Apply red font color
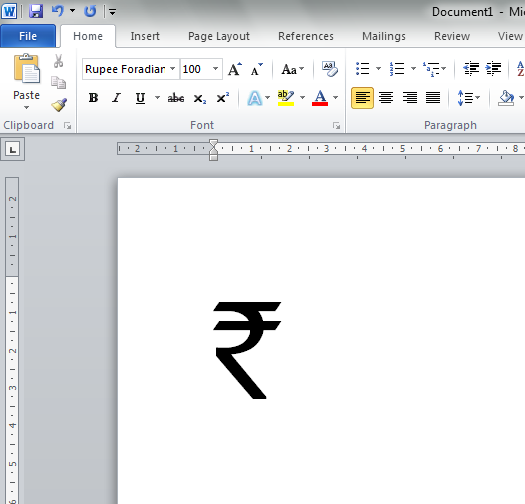The image size is (525, 504). [x=320, y=98]
